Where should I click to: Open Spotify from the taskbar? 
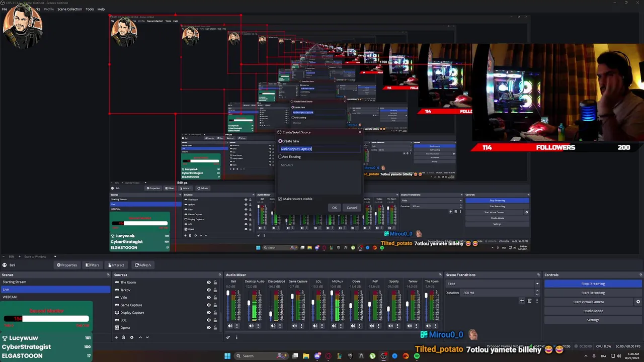click(417, 356)
